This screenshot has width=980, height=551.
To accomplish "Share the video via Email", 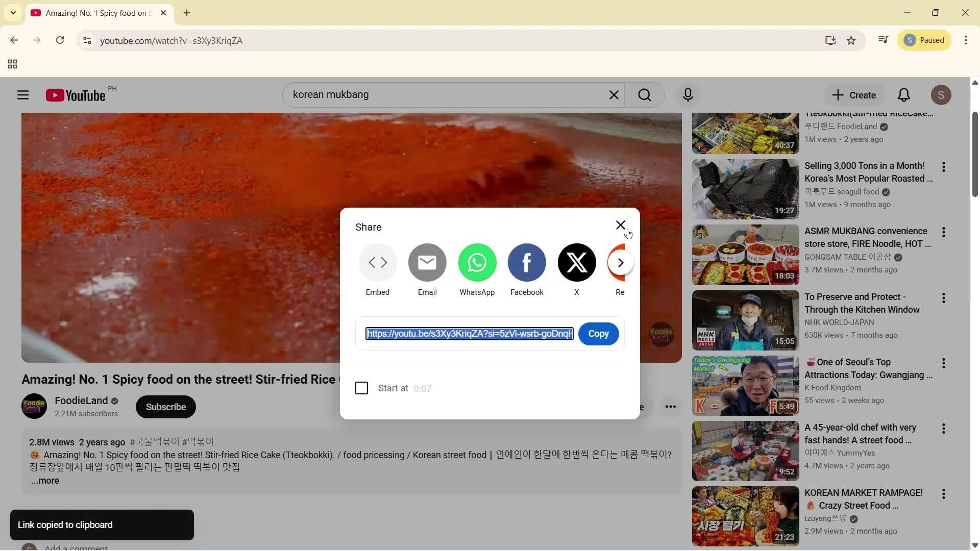I will (427, 262).
